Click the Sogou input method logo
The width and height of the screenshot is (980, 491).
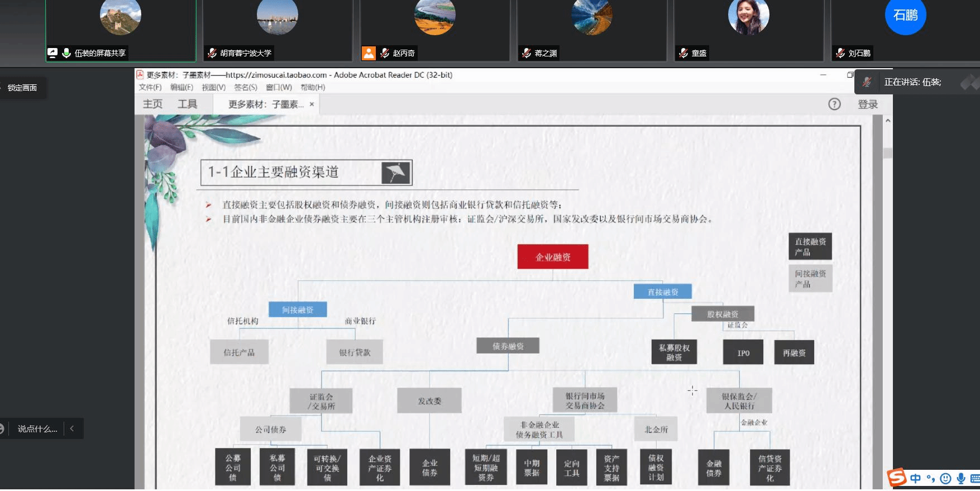coord(897,478)
